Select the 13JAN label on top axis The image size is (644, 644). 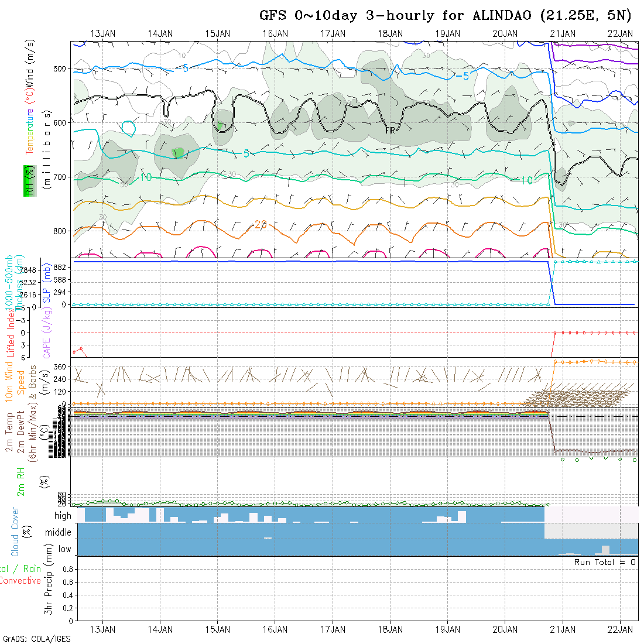click(x=103, y=34)
